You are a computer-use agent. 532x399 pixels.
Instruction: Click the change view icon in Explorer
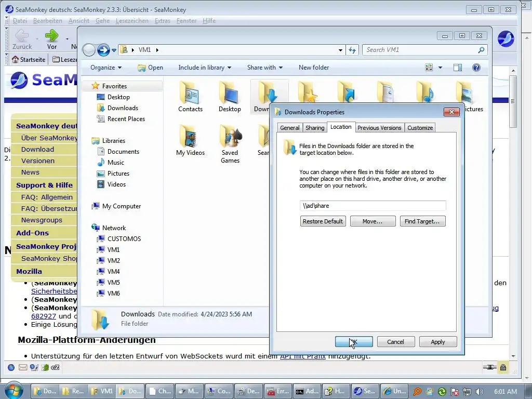pos(429,68)
